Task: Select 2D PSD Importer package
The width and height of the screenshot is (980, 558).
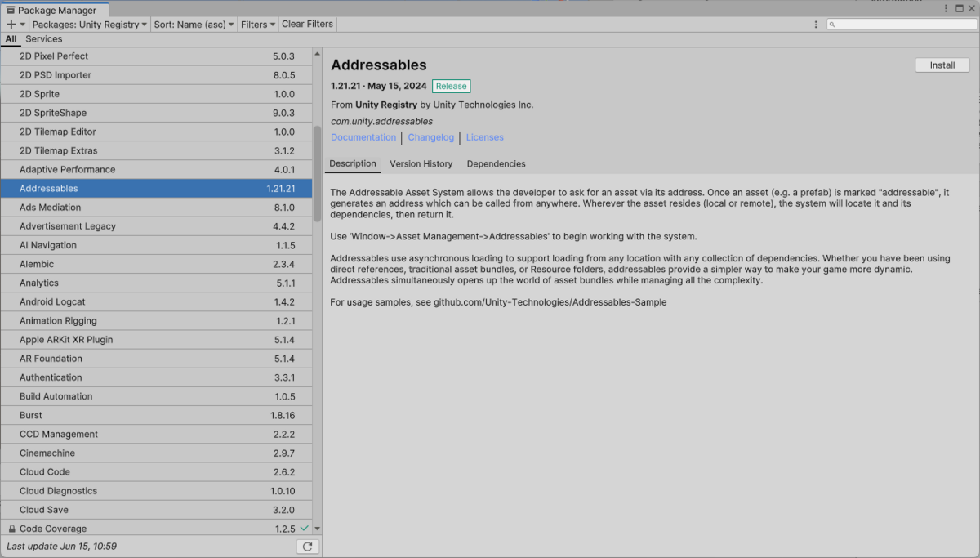Action: 156,75
